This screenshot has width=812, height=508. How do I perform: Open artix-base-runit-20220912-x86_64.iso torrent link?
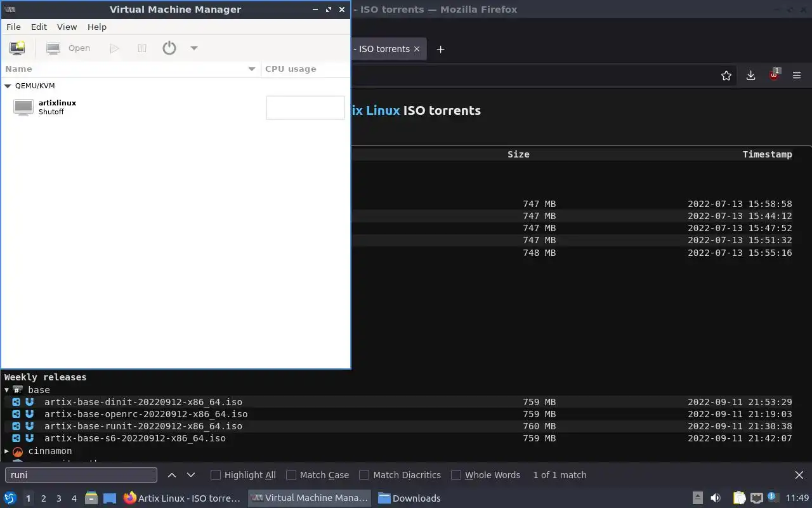(x=143, y=426)
